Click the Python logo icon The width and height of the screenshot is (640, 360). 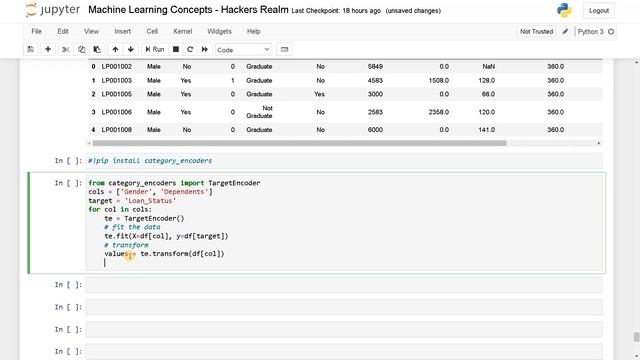point(564,10)
